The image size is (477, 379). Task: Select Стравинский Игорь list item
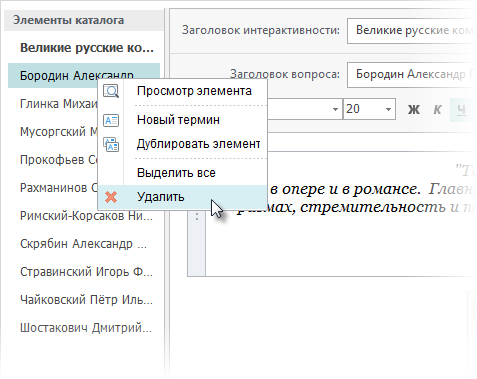[x=86, y=272]
